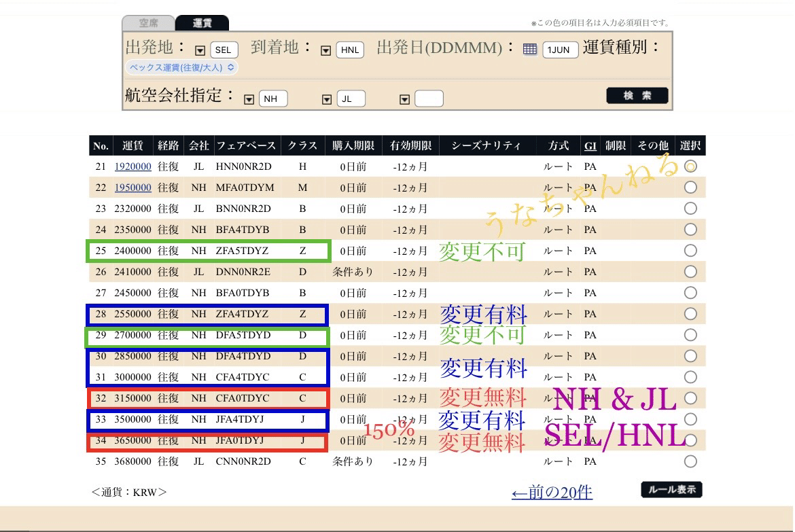Open third airline dropdown arrow by empty field
Viewport: 795px width, 532px height.
[x=404, y=99]
